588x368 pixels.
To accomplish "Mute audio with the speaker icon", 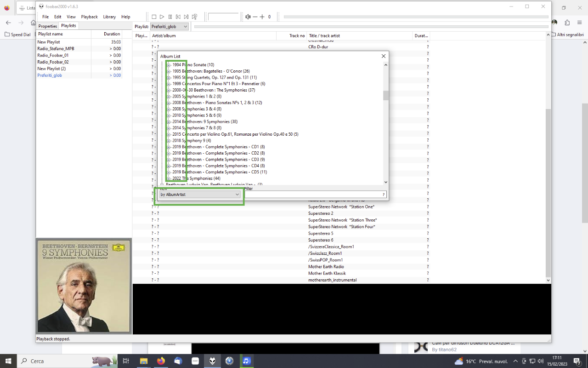I will click(x=248, y=17).
